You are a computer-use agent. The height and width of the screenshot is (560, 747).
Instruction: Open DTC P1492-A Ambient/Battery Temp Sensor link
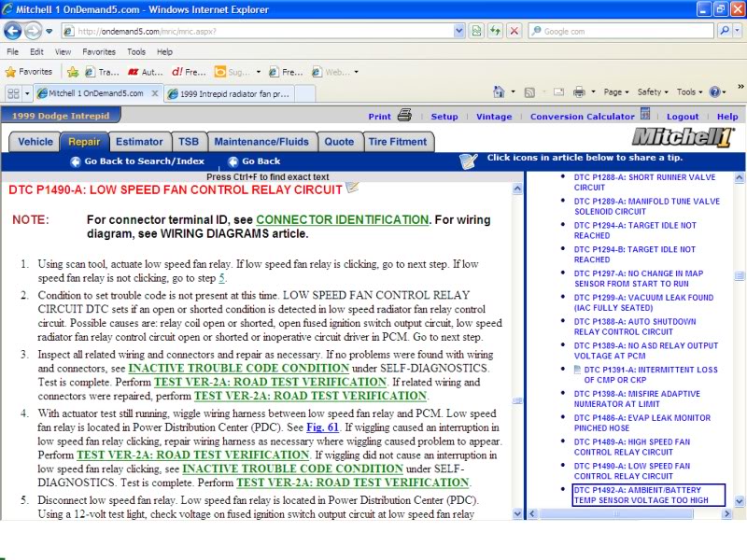641,495
